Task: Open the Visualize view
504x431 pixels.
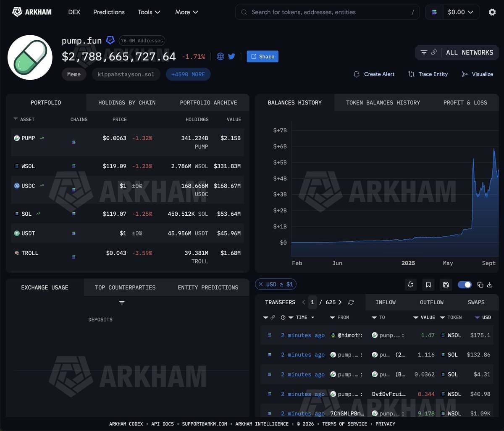Action: (x=477, y=74)
